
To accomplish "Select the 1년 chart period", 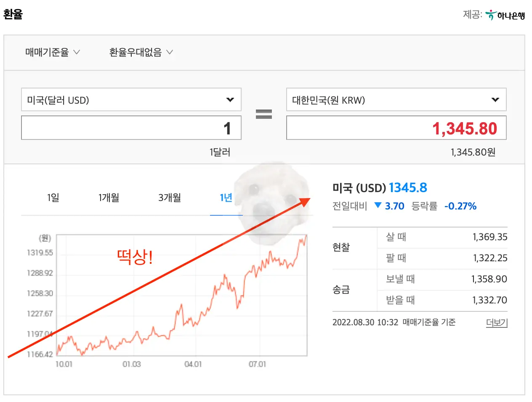I will [x=226, y=198].
